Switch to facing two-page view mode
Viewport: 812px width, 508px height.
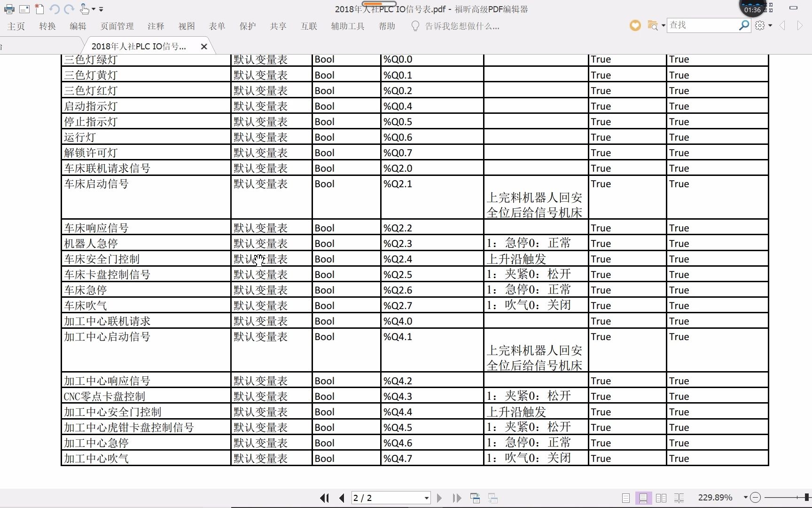click(661, 498)
